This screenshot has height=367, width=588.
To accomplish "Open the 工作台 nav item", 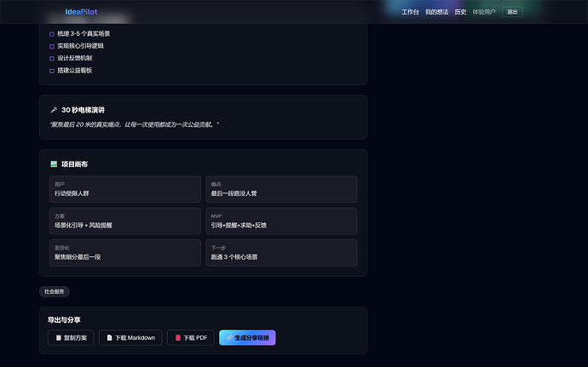I will coord(410,12).
